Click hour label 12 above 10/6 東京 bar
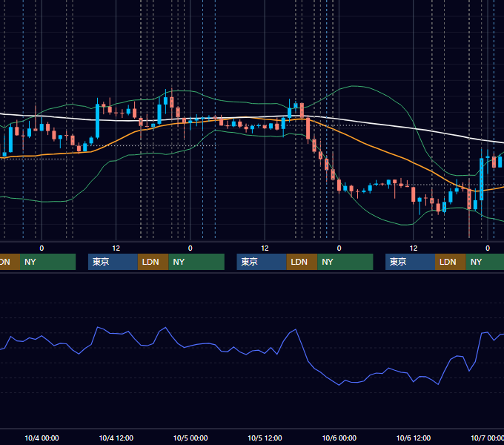The width and height of the screenshot is (504, 445). pos(414,248)
